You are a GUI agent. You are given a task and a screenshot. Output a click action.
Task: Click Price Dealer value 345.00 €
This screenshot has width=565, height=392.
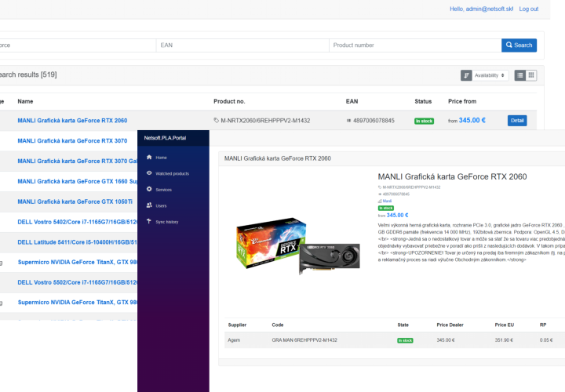point(446,340)
